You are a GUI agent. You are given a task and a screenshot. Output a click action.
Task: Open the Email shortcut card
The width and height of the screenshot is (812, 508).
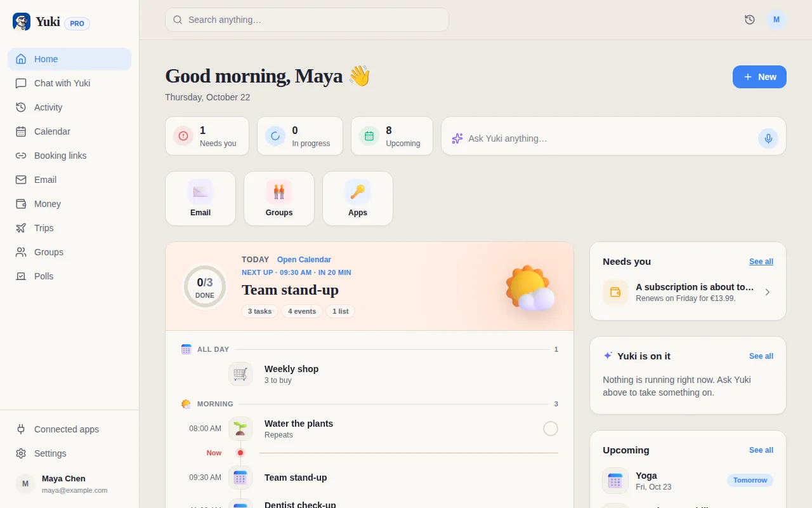[200, 199]
